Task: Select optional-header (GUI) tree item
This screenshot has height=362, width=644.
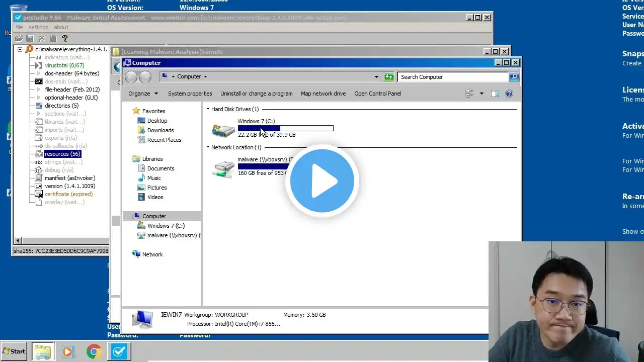Action: click(x=71, y=98)
